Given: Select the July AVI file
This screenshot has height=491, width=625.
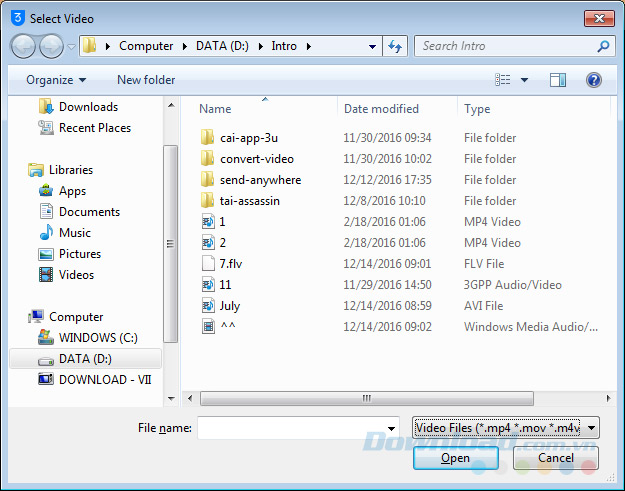Looking at the screenshot, I should point(229,306).
